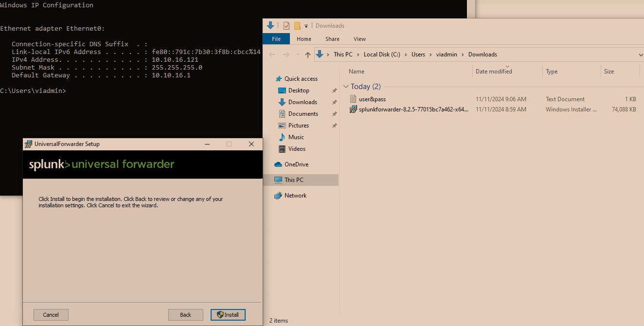This screenshot has width=644, height=326.
Task: Click the This PC monitor icon
Action: [x=278, y=180]
